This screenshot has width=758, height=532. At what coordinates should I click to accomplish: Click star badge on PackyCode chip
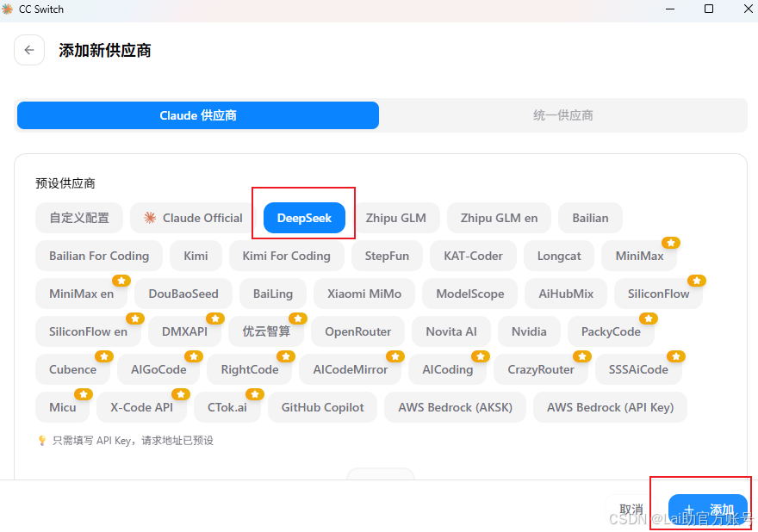click(649, 319)
